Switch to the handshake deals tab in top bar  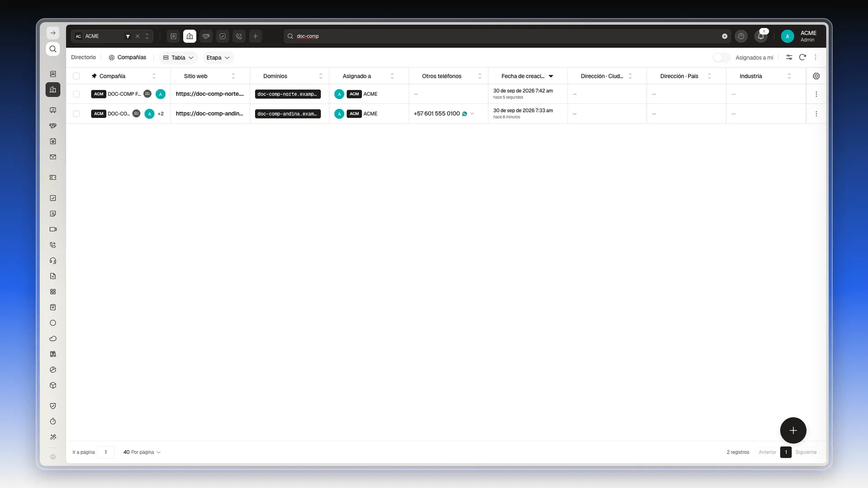[x=206, y=36]
